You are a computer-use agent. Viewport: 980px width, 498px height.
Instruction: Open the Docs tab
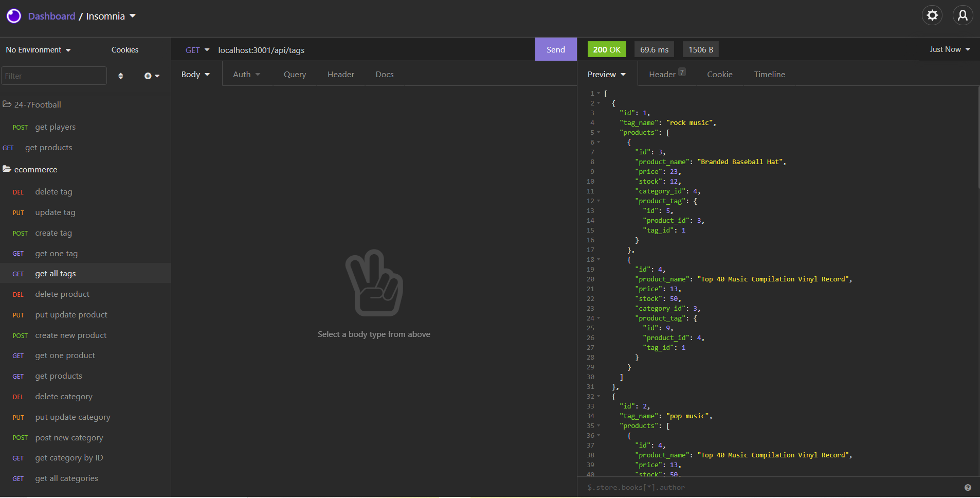point(384,74)
